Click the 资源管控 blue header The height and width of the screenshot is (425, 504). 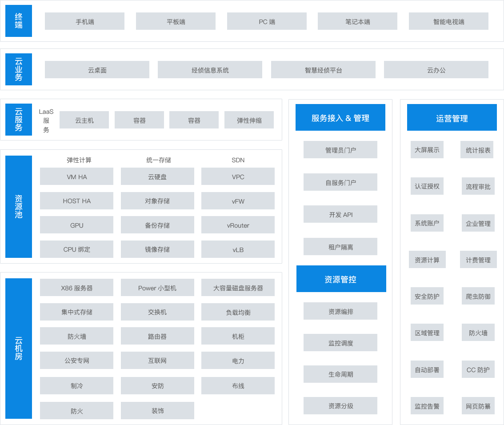[x=341, y=279]
